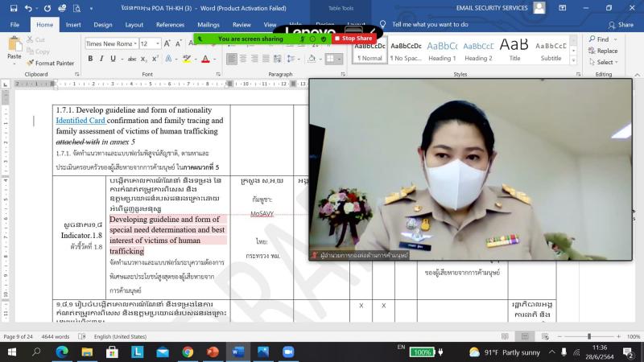Screen dimensions: 644x362
Task: Click the red font color button
Action: click(205, 59)
